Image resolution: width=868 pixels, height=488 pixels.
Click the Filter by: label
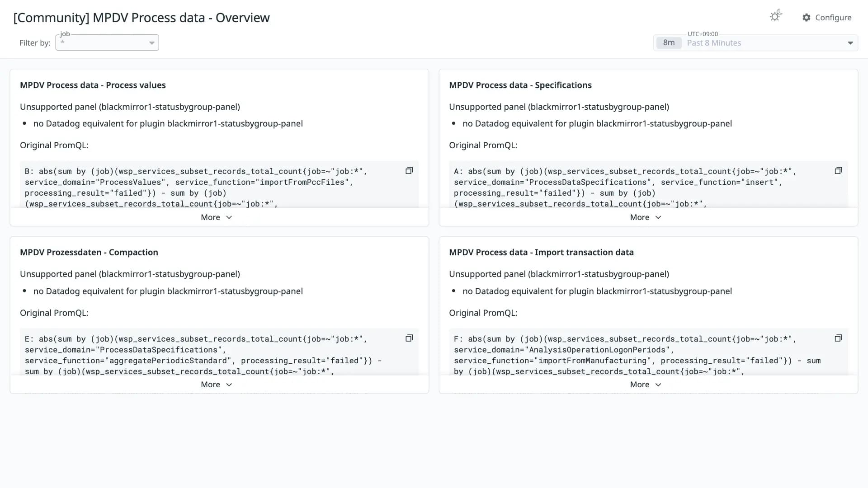coord(35,43)
